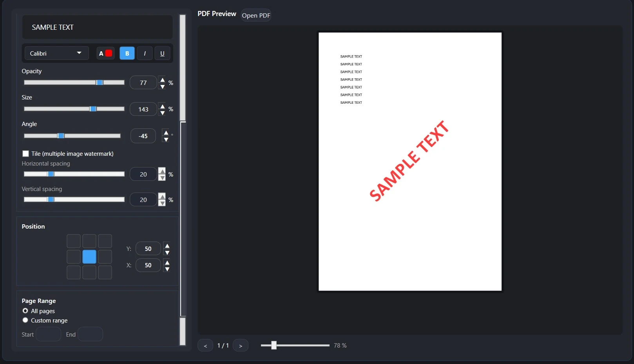Image resolution: width=634 pixels, height=364 pixels.
Task: Select the top-left watermark position
Action: point(74,241)
